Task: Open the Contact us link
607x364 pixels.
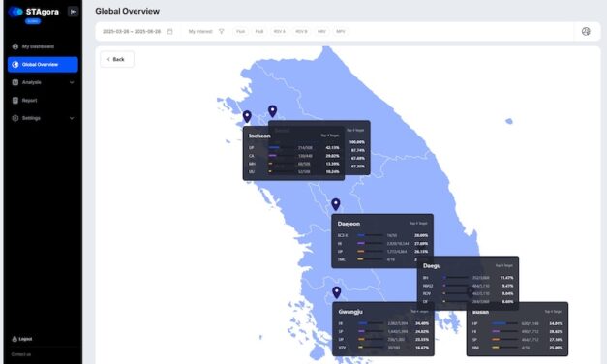Action: click(x=21, y=354)
